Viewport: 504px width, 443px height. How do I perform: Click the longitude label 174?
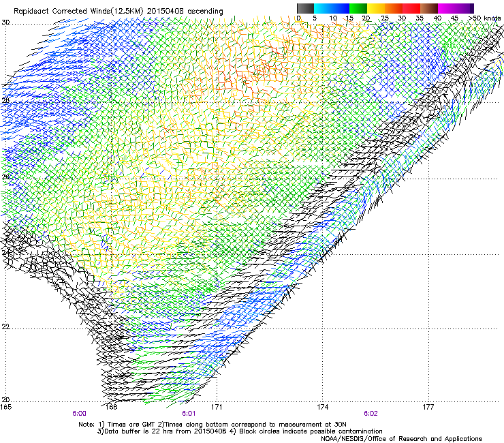[x=322, y=407]
